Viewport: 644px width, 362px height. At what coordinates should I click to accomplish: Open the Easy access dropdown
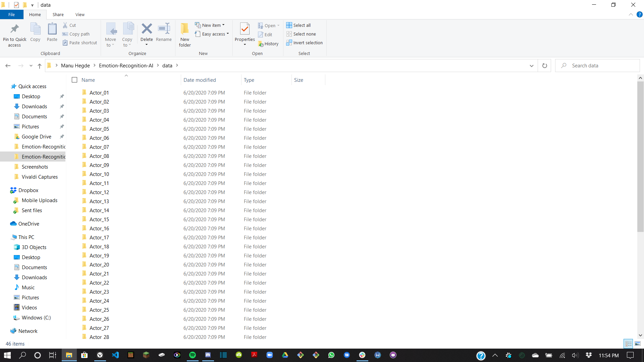point(212,34)
